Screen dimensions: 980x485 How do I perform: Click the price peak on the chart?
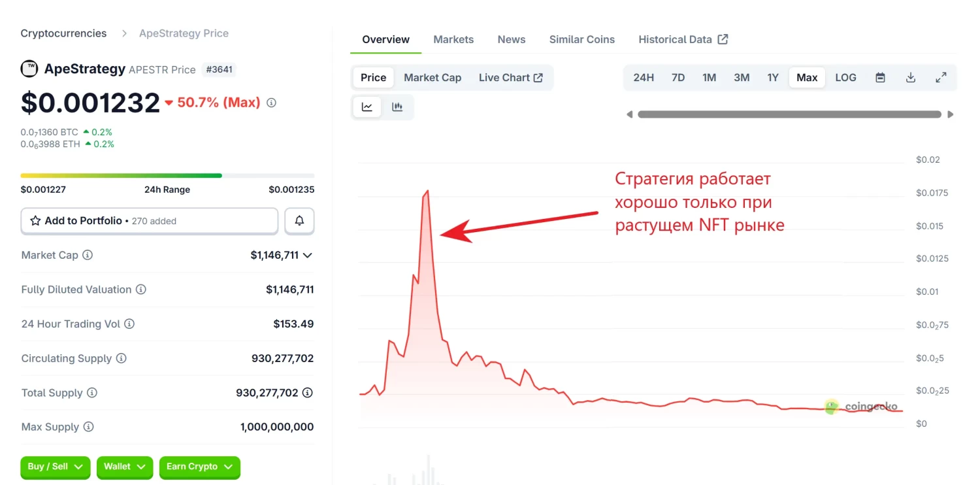(427, 192)
